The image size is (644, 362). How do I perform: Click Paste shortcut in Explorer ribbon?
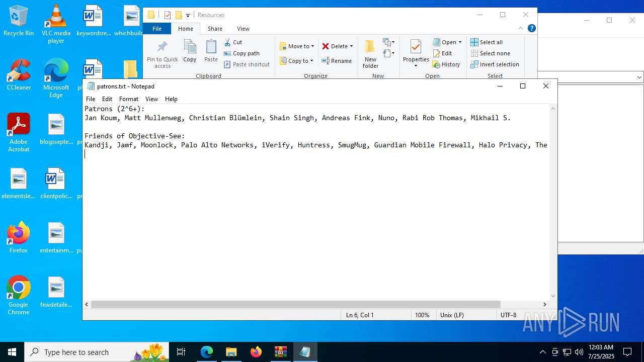247,64
